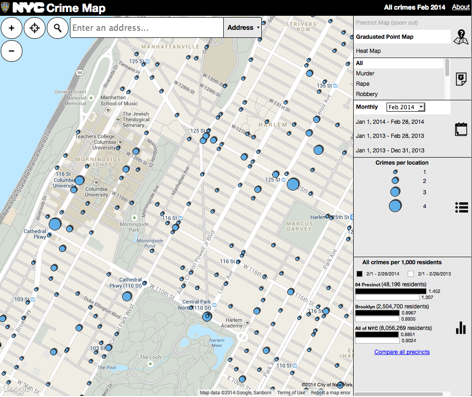Click the crime type note icon
The width and height of the screenshot is (472, 397).
pos(461,79)
